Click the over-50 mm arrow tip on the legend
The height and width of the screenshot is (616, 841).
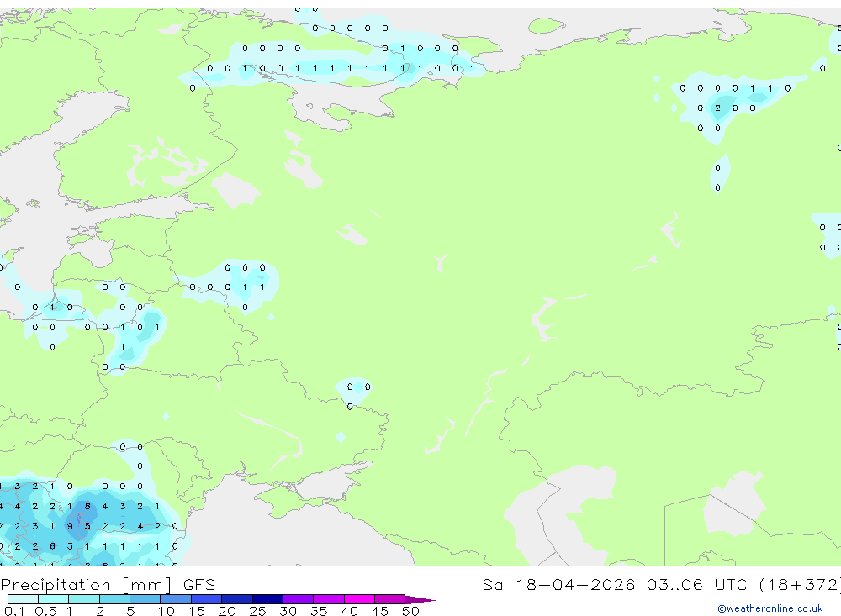coord(420,600)
